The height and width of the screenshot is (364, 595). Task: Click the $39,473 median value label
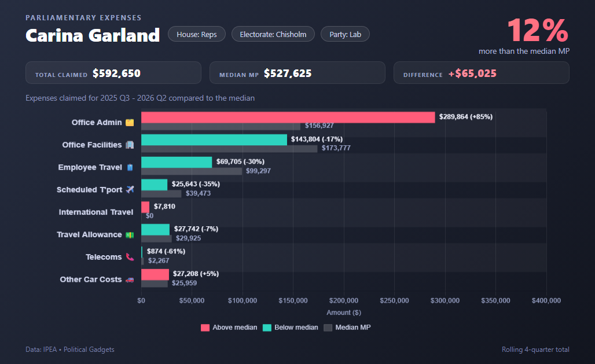[x=198, y=193]
